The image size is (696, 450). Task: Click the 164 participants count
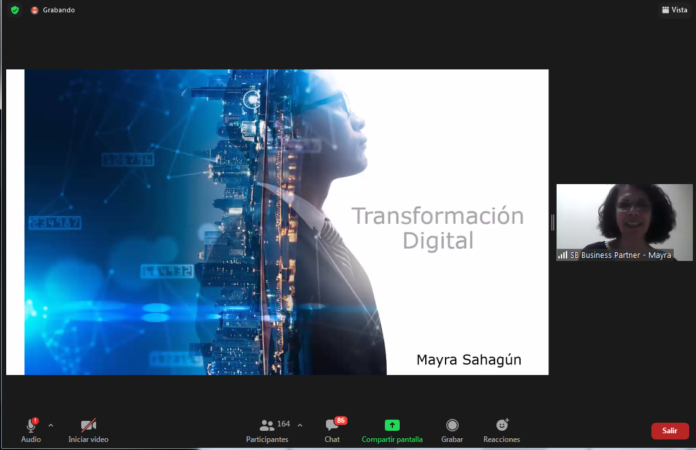point(284,424)
